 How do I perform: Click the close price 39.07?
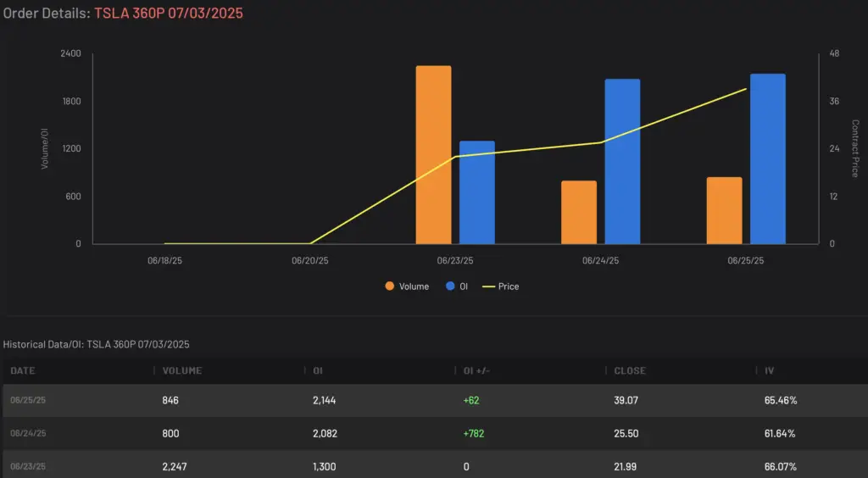coord(626,400)
